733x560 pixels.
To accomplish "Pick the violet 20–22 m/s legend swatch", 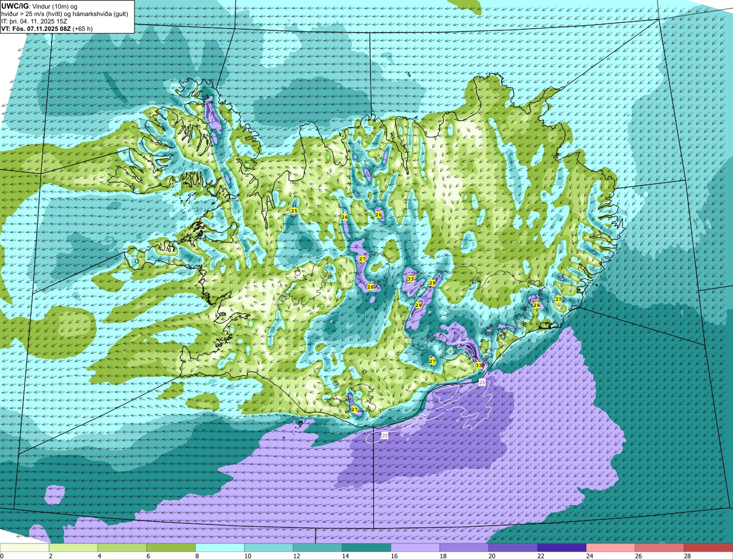I will tap(513, 547).
